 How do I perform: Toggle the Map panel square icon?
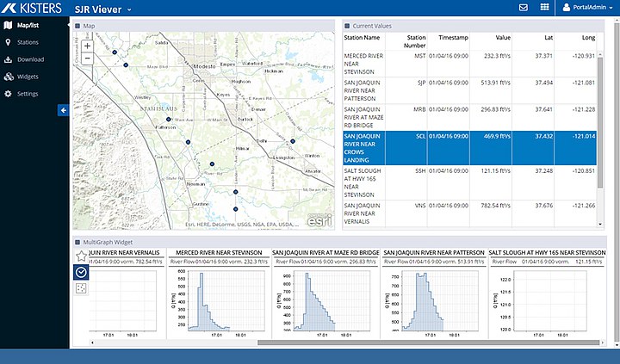(x=77, y=26)
